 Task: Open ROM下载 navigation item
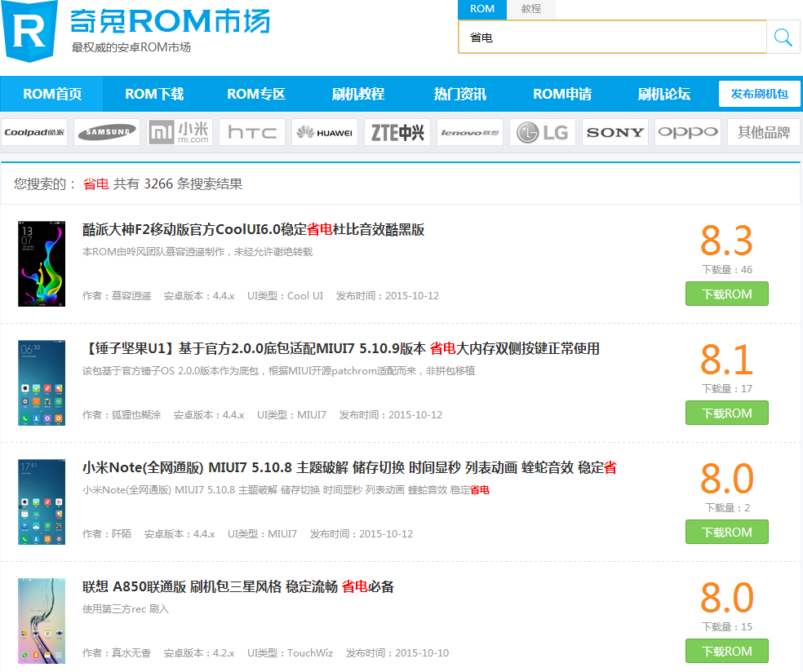154,94
